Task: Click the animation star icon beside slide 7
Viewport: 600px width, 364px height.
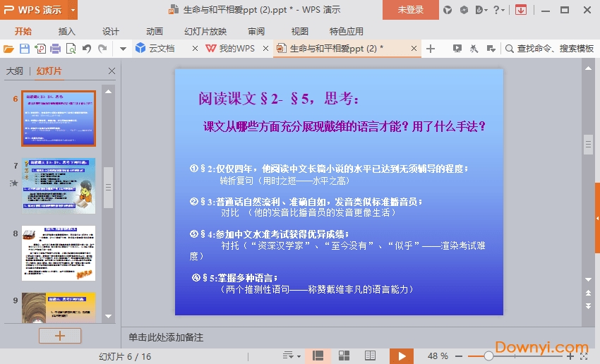Action: coord(14,183)
